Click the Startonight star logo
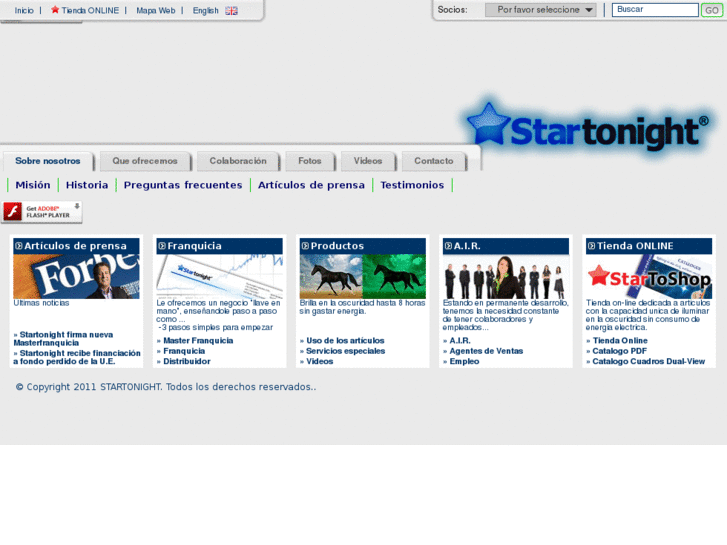The width and height of the screenshot is (727, 545). coord(588,127)
